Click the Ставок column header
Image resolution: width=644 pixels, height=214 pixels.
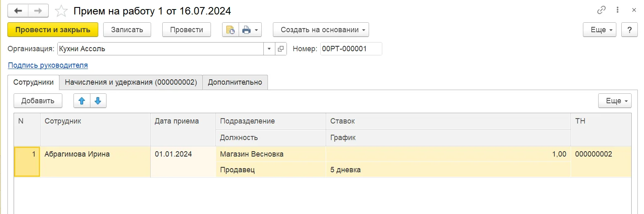448,121
